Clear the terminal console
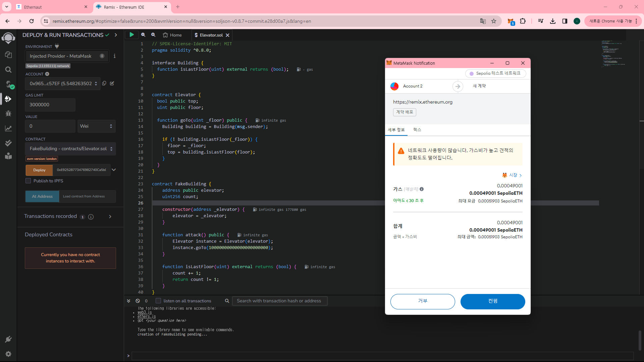 (138, 301)
